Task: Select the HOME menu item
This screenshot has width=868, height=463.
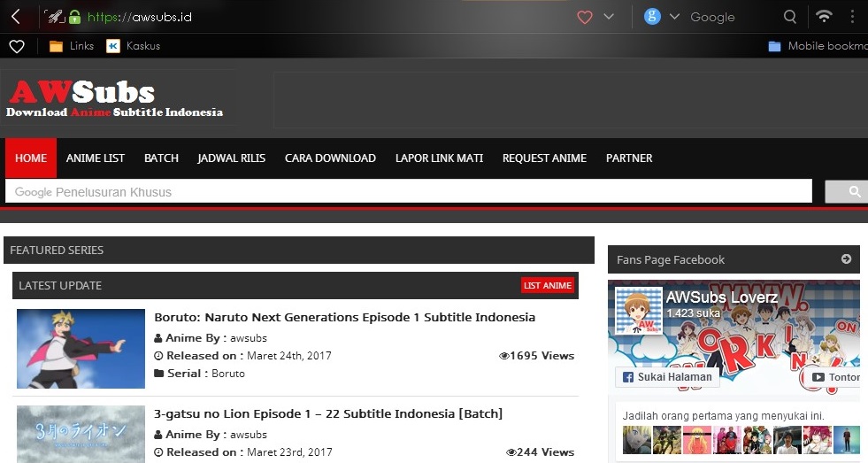Action: point(31,158)
